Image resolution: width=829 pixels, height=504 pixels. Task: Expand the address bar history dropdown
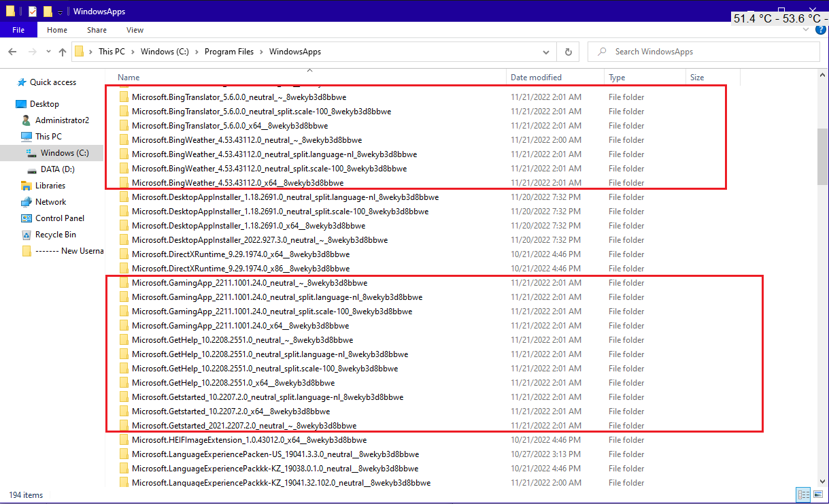tap(546, 52)
